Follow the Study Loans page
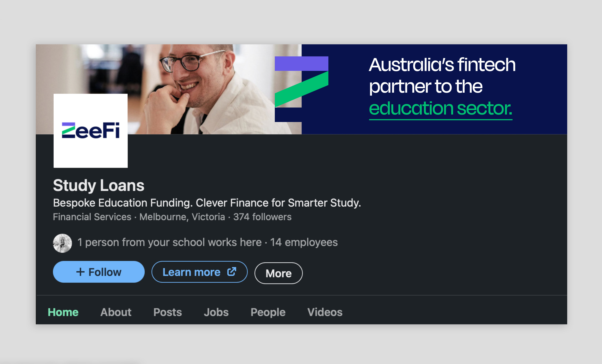This screenshot has width=602, height=364. pyautogui.click(x=99, y=272)
